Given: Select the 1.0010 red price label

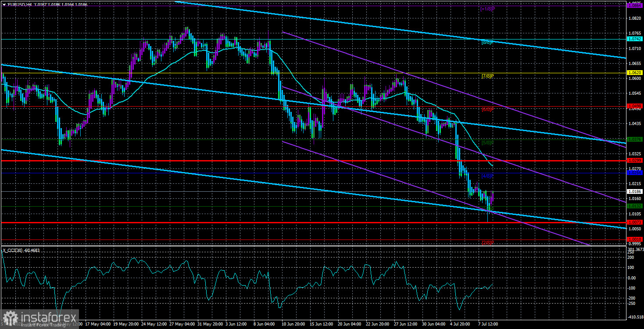Looking at the screenshot, I should click(x=635, y=240).
